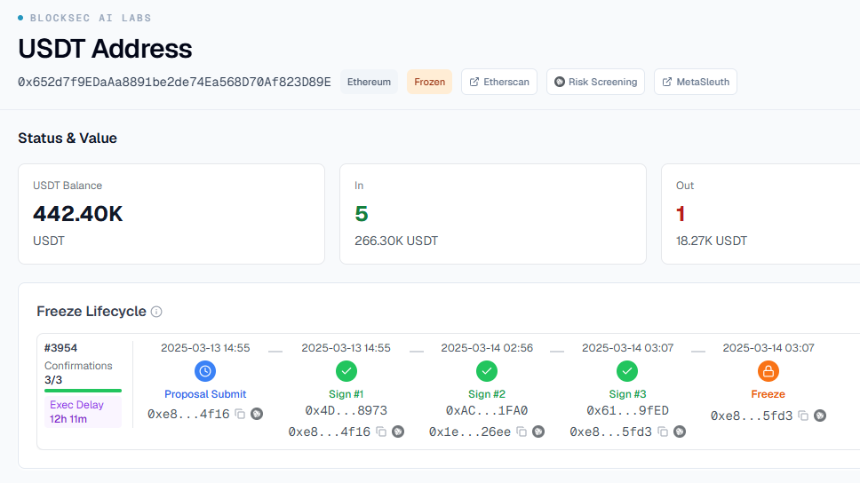Open explorer icon for Proposal Submit hash
This screenshot has width=860, height=483.
click(257, 414)
